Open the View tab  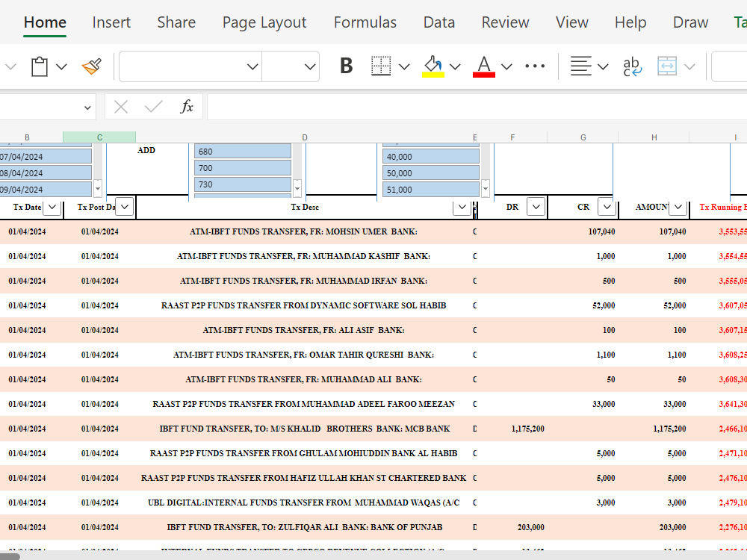point(571,22)
